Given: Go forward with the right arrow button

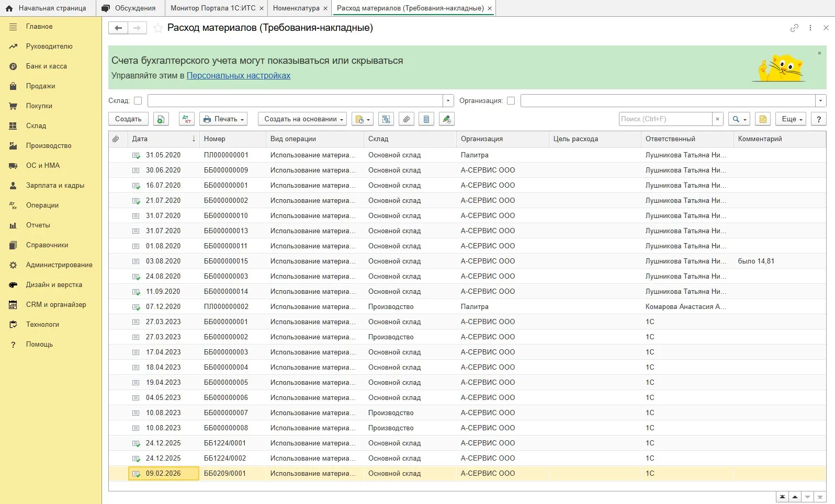Looking at the screenshot, I should click(x=137, y=28).
